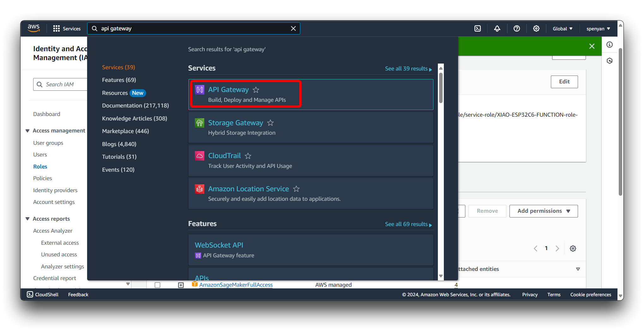Open the Storage Gateway result
This screenshot has width=644, height=331.
coord(236,123)
